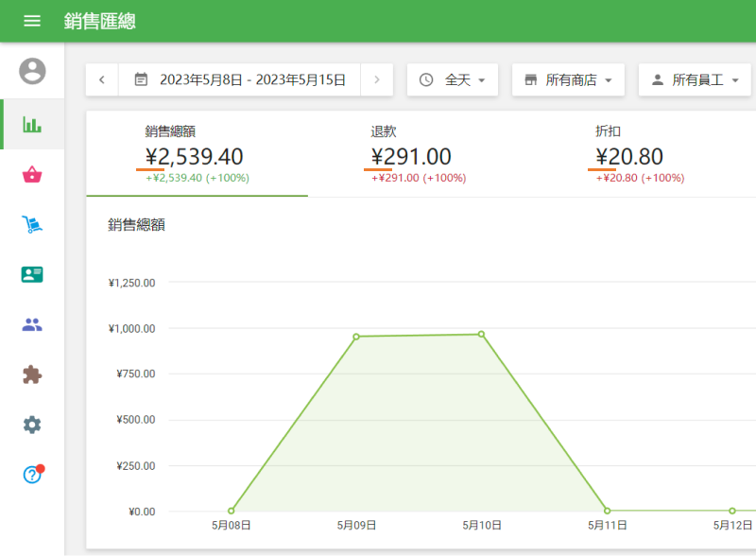Go to next date range with right arrow
Image resolution: width=756 pixels, height=556 pixels.
click(x=376, y=79)
